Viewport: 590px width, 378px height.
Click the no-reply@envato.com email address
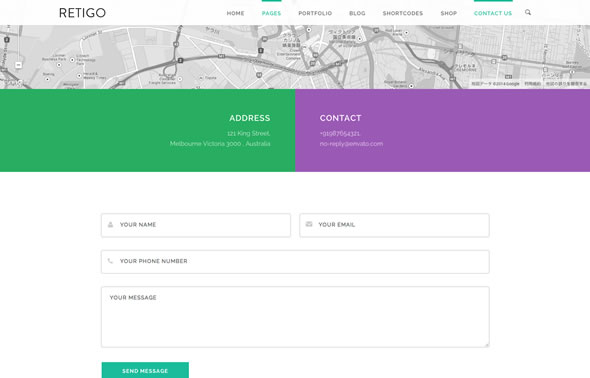pos(351,144)
